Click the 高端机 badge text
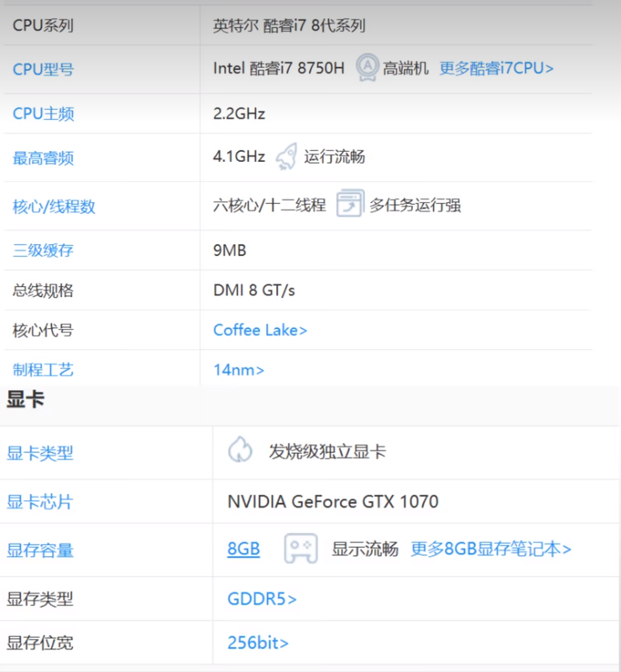 click(x=405, y=68)
